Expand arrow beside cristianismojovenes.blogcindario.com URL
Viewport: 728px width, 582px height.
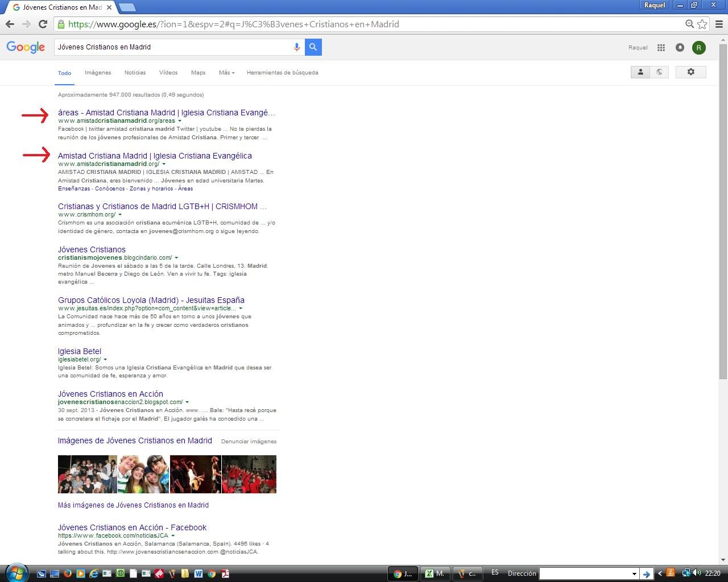click(176, 257)
